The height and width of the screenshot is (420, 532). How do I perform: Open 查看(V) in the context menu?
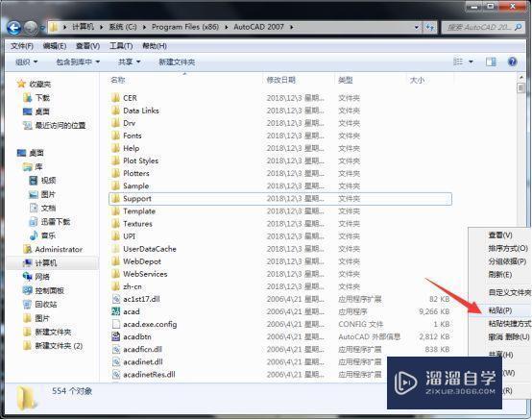(x=500, y=235)
